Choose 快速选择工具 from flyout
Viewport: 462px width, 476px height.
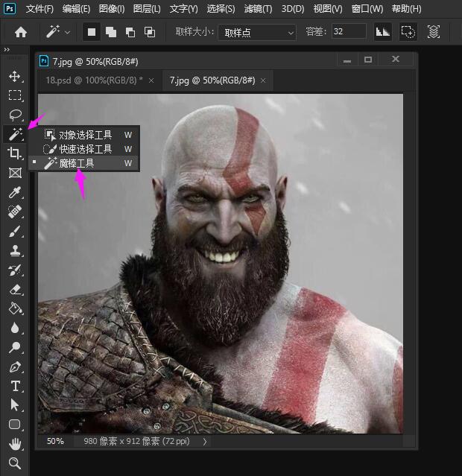click(84, 149)
